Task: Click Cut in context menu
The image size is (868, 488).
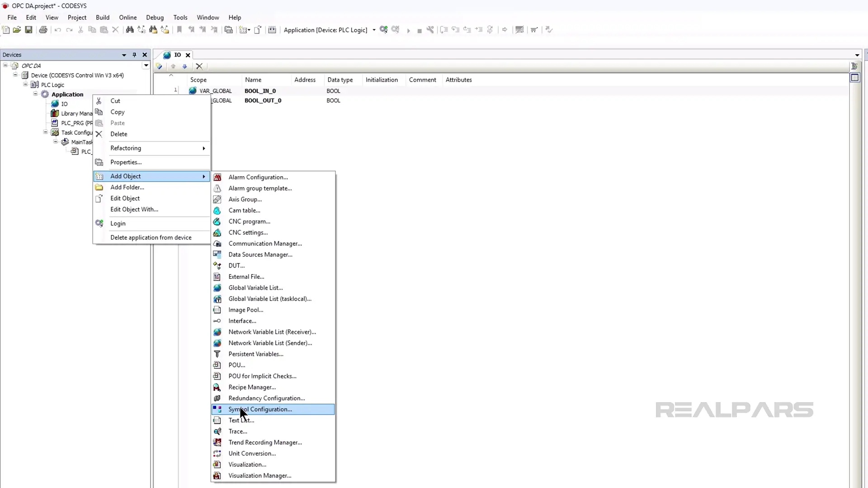Action: pyautogui.click(x=151, y=101)
